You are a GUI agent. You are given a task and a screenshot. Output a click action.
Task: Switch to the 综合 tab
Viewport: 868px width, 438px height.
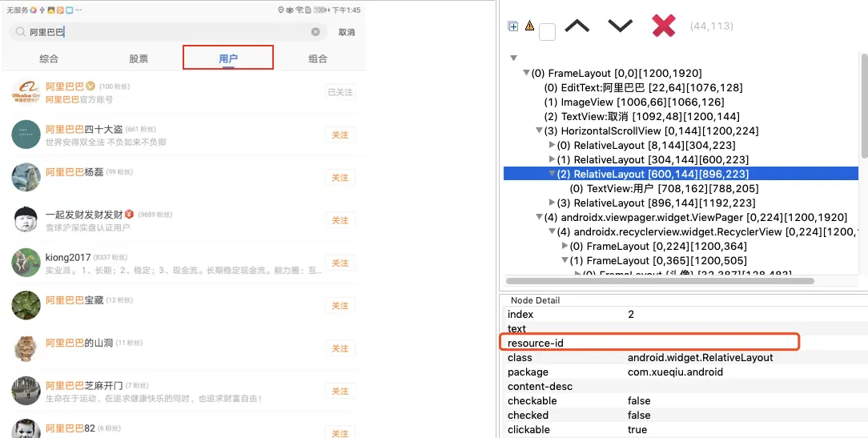[49, 58]
